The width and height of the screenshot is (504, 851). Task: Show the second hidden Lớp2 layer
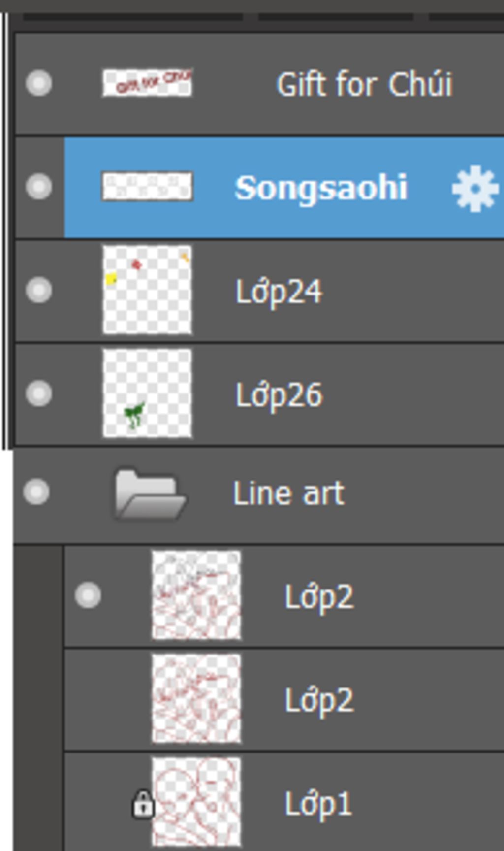point(88,699)
